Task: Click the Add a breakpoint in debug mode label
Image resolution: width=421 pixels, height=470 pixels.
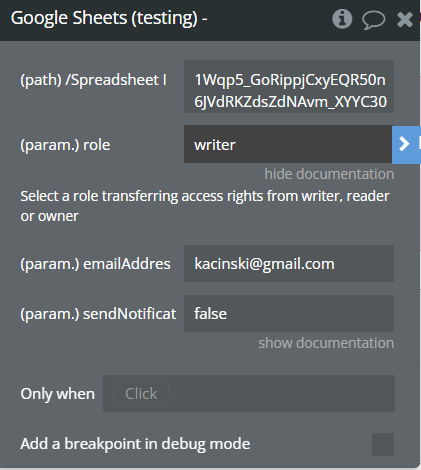Action: pyautogui.click(x=135, y=444)
